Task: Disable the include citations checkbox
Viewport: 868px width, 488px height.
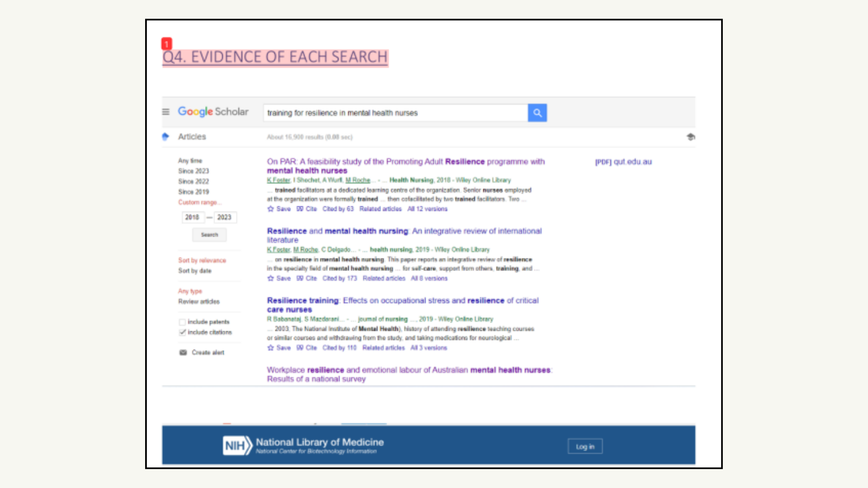Action: tap(182, 332)
